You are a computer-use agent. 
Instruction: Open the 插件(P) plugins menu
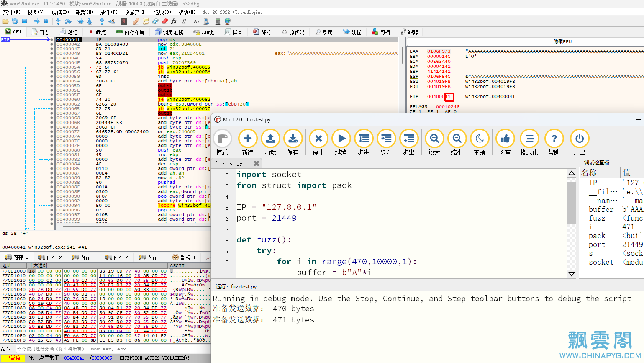coord(109,12)
